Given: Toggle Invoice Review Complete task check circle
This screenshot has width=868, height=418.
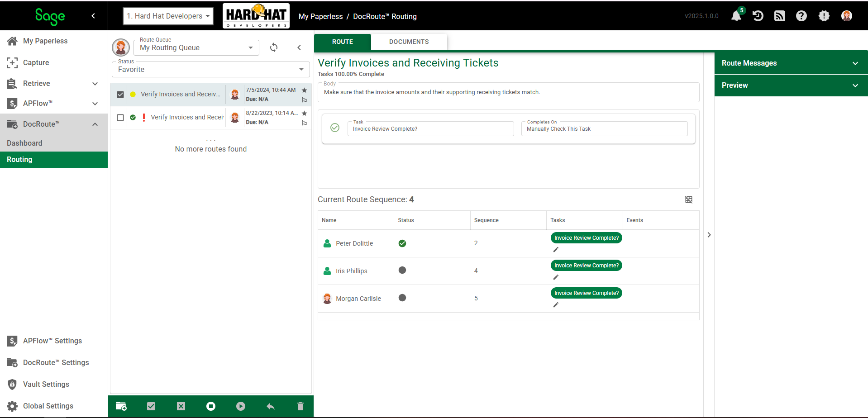Looking at the screenshot, I should [335, 128].
